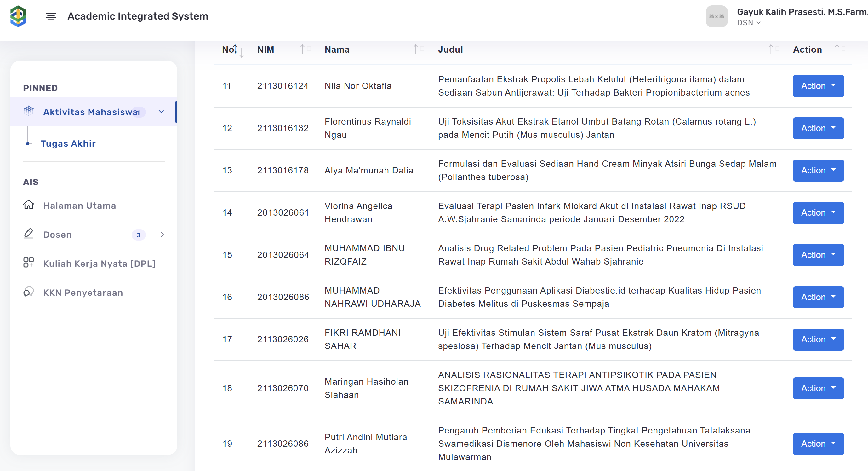Click the PINNED section header
The width and height of the screenshot is (868, 471).
pos(40,88)
